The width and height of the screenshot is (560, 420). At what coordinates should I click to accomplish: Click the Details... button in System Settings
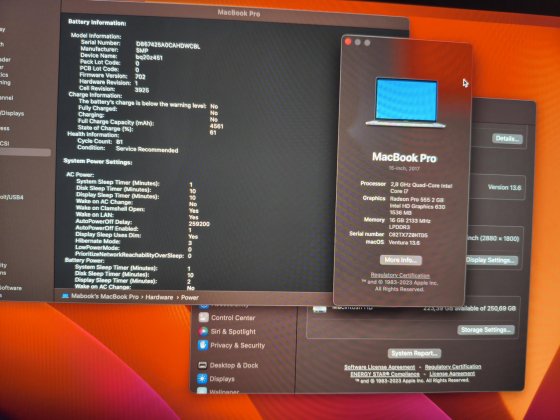pos(507,139)
